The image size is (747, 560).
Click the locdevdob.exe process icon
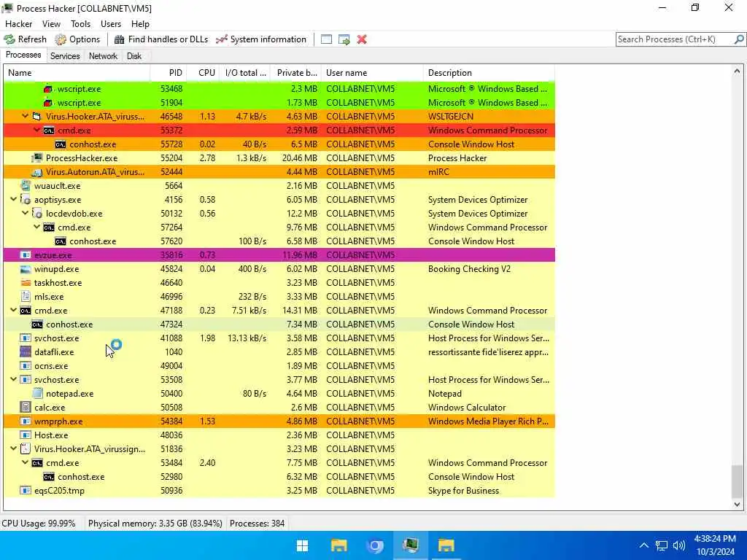(x=36, y=214)
